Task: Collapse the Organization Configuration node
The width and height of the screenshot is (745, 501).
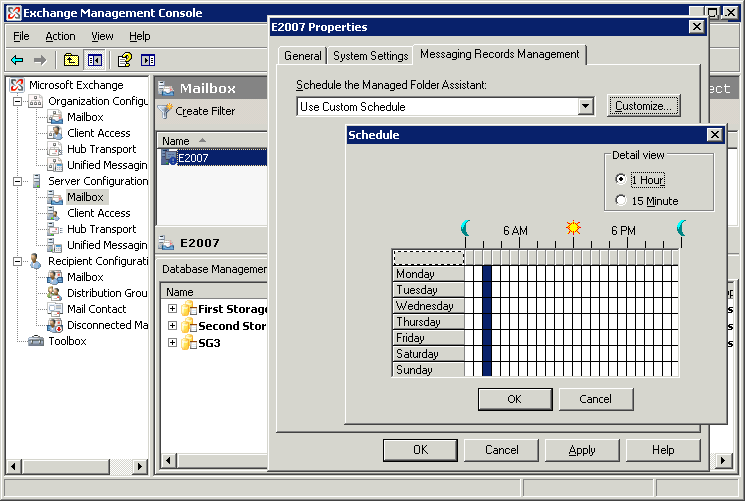Action: click(17, 101)
